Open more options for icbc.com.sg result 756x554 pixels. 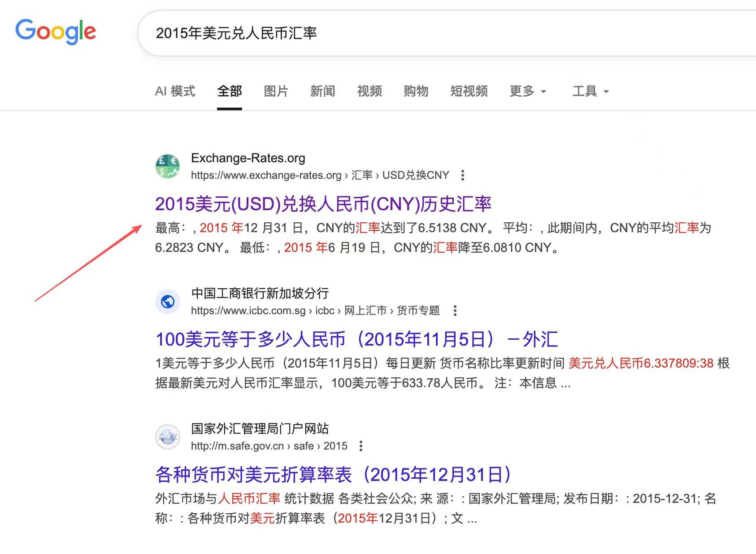pyautogui.click(x=455, y=311)
